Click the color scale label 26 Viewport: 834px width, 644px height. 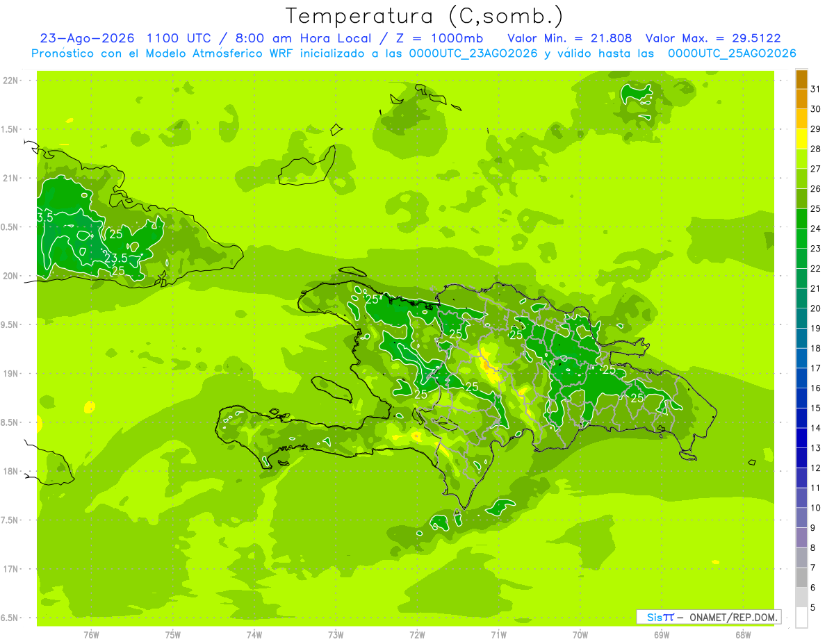coord(815,189)
